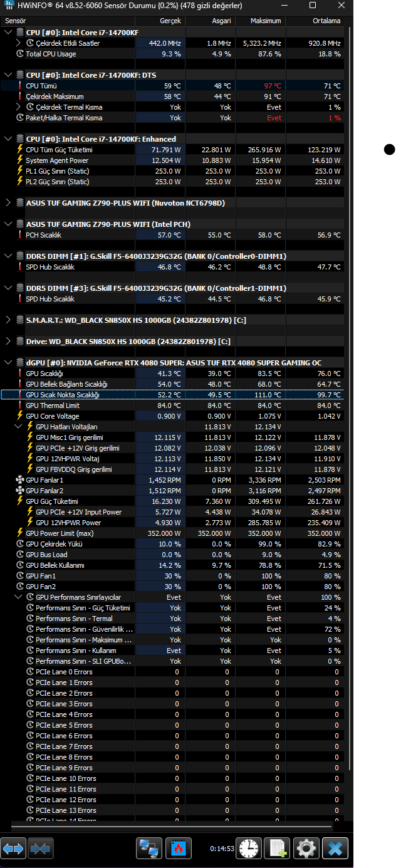
Task: Click the 97 °C maximum value of CPU Tümü
Action: 273,86
